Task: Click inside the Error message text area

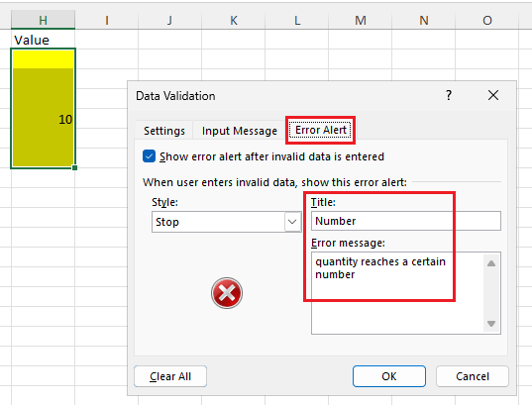Action: pos(397,293)
